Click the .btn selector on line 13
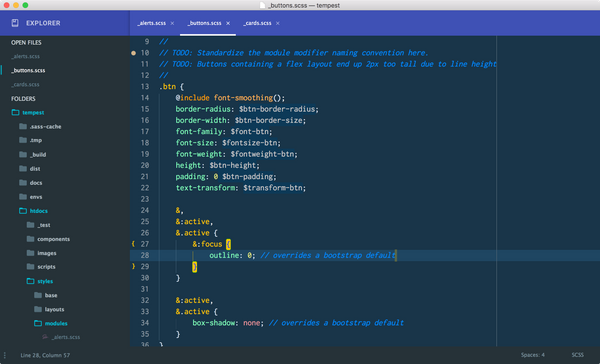This screenshot has width=600, height=364. 168,87
